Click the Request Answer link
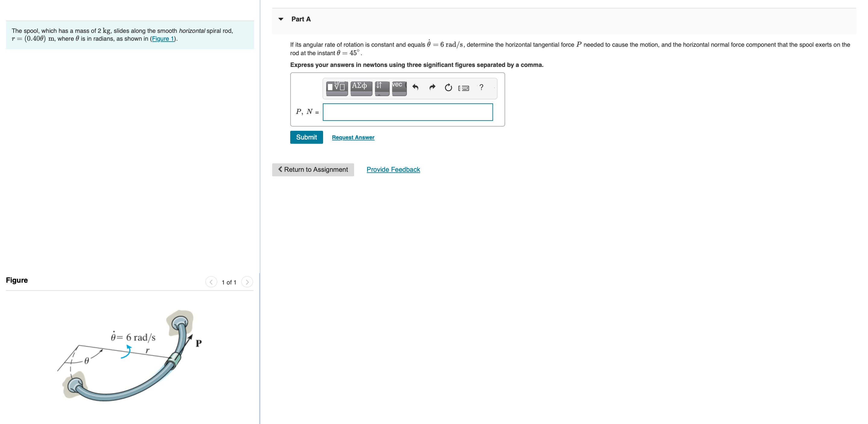Screen dimensions: 868x424 (353, 137)
